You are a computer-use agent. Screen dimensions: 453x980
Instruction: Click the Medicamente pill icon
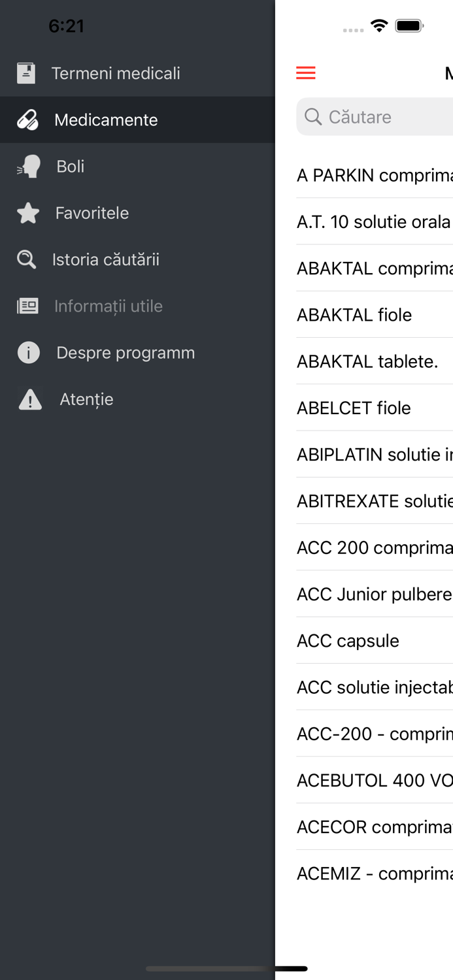pos(26,120)
